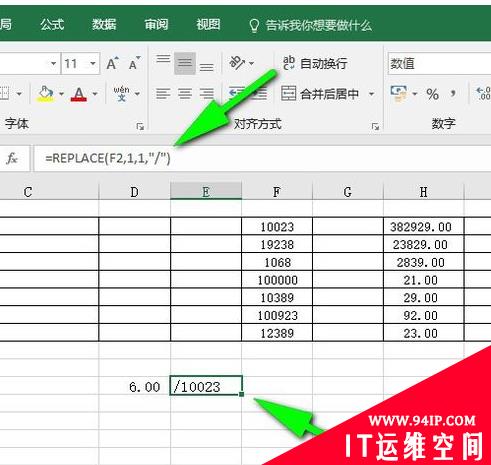Apply comma style formatting
Screen dimensions: 491x465
click(453, 93)
